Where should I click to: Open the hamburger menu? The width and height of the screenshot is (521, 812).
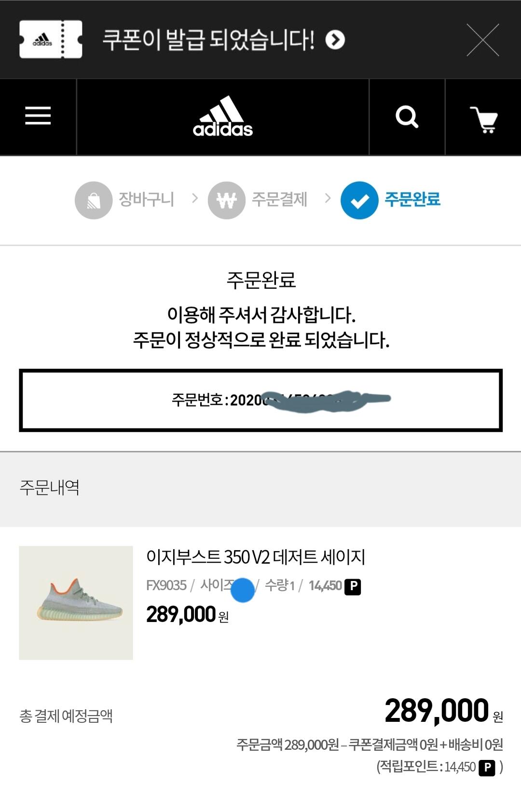[x=38, y=116]
